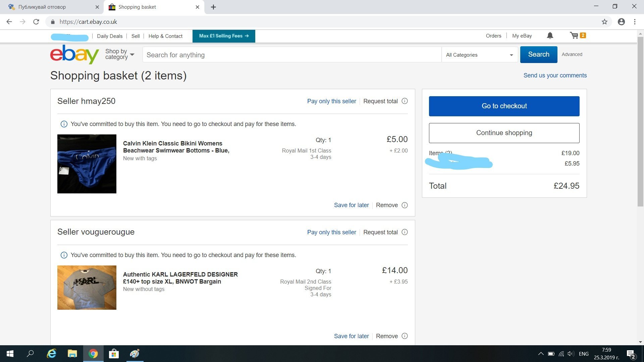Reload the page
Screen dimensions: 644x362
point(36,22)
